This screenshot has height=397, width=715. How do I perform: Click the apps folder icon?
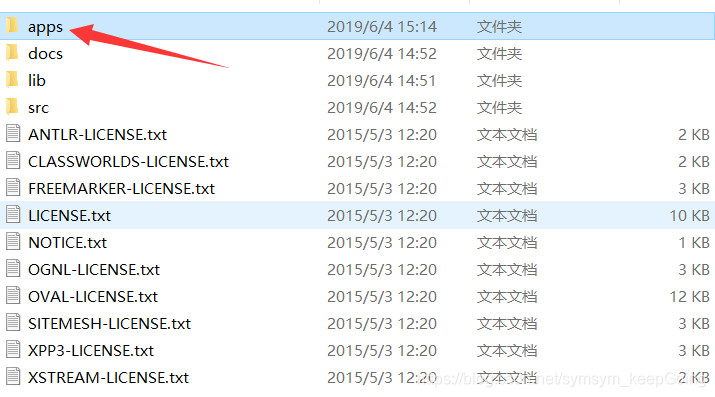[x=12, y=26]
